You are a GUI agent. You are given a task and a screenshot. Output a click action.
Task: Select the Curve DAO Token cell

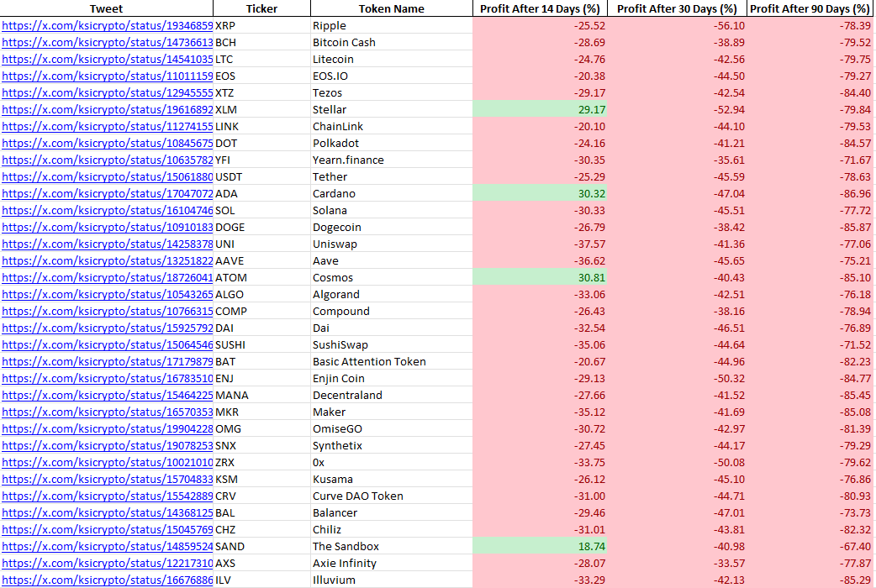coord(391,496)
